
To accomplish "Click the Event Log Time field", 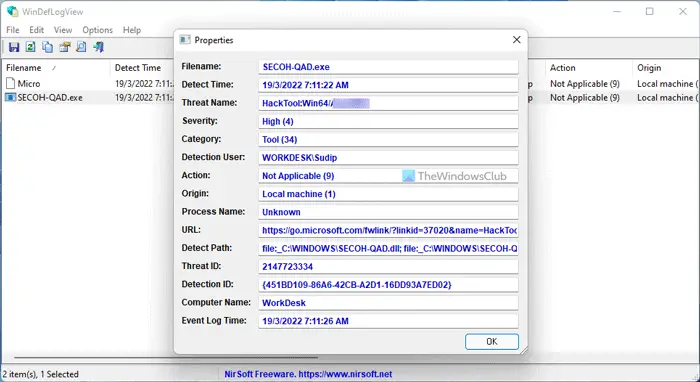I will click(x=388, y=321).
